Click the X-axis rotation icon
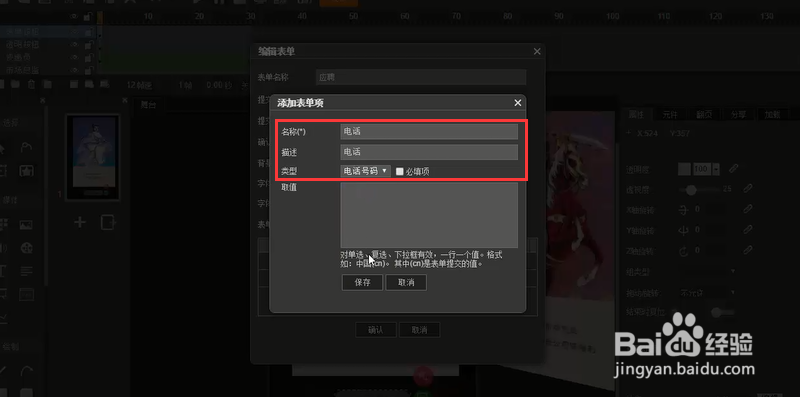800x397 pixels. click(x=684, y=210)
